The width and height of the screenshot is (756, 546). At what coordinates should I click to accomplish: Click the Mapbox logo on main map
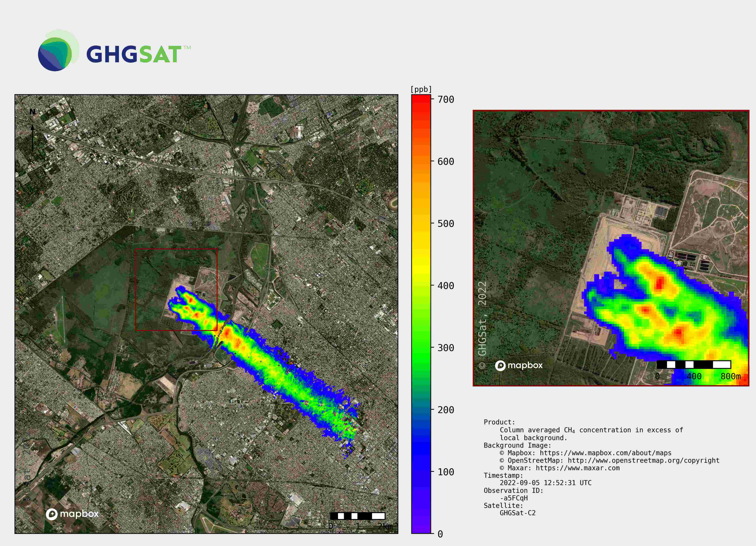point(72,514)
